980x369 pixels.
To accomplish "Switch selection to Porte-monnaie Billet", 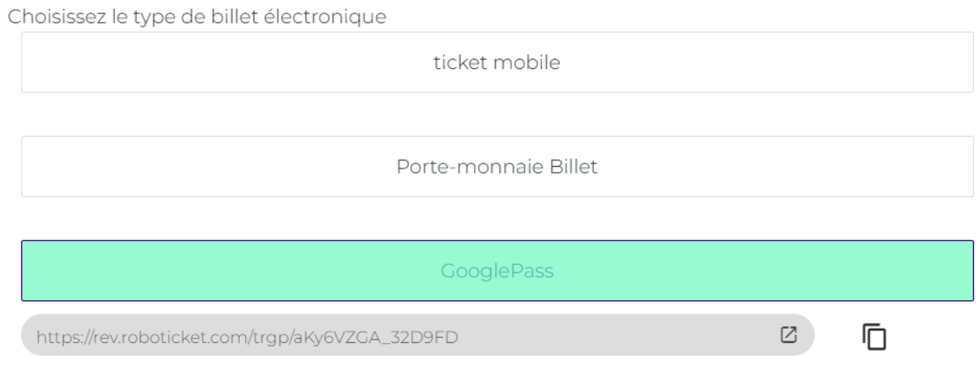I will point(498,167).
